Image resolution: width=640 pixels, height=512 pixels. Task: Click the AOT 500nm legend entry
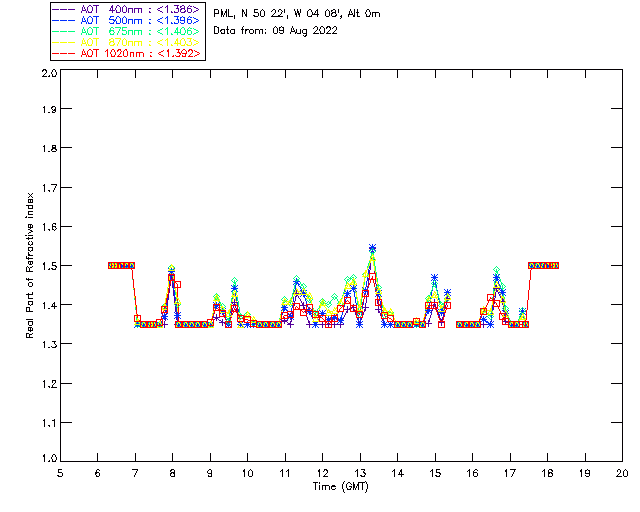(127, 20)
